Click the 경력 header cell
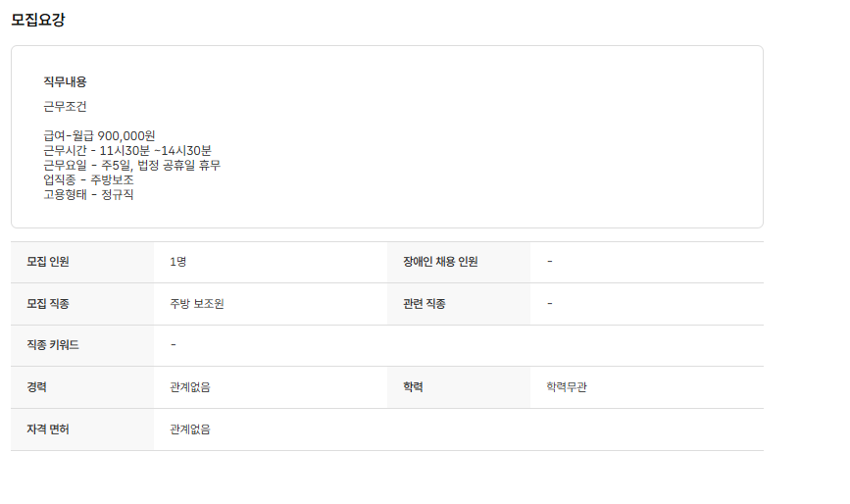 (x=37, y=387)
